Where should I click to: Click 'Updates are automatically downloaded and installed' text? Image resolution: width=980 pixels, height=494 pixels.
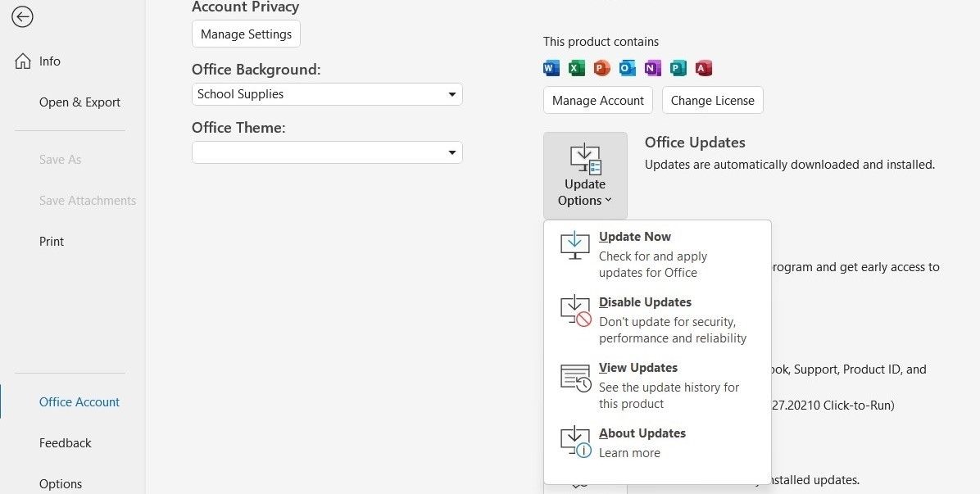click(790, 165)
